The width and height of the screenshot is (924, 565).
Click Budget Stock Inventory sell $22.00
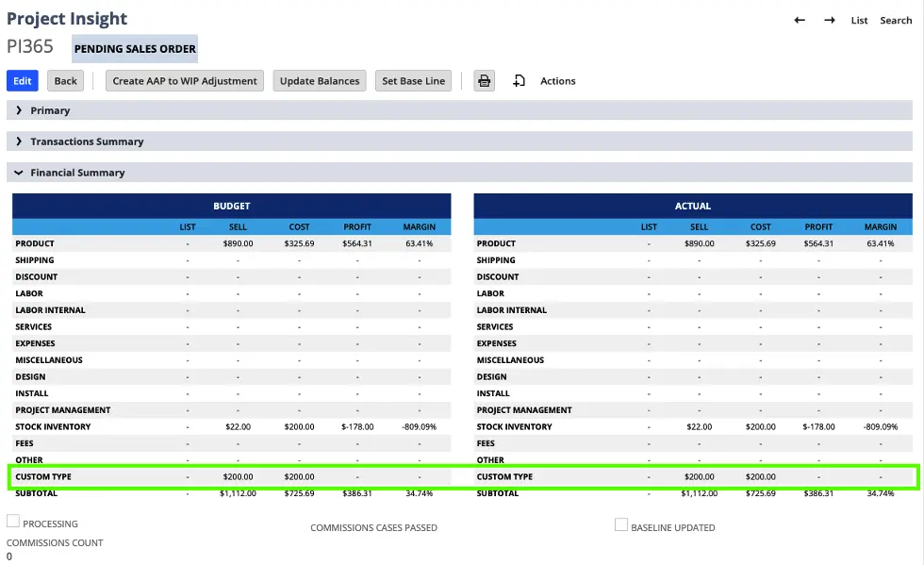click(x=238, y=427)
